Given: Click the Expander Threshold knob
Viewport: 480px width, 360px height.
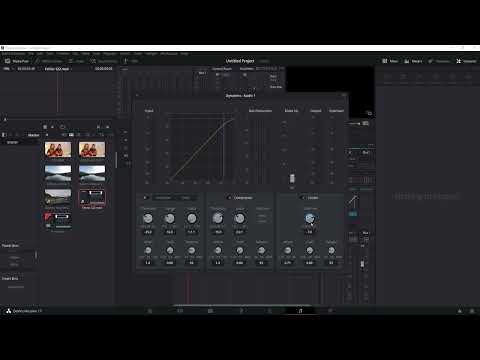Looking at the screenshot, I should (x=148, y=218).
